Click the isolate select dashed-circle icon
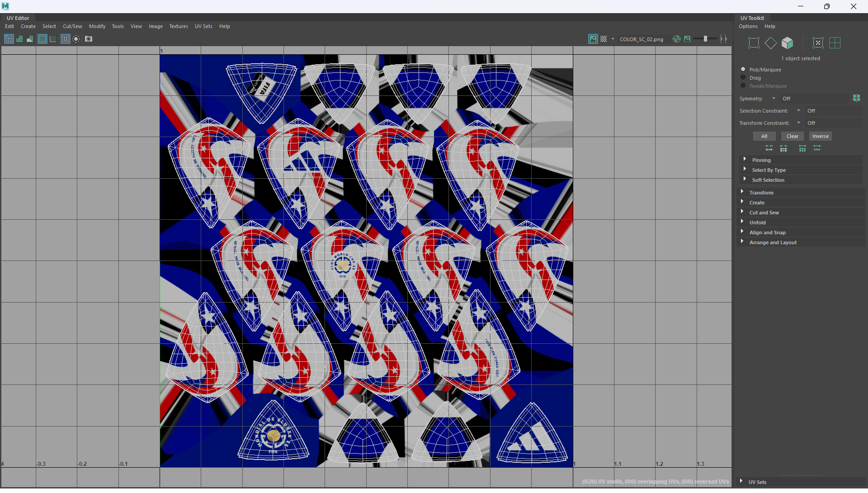 point(76,39)
